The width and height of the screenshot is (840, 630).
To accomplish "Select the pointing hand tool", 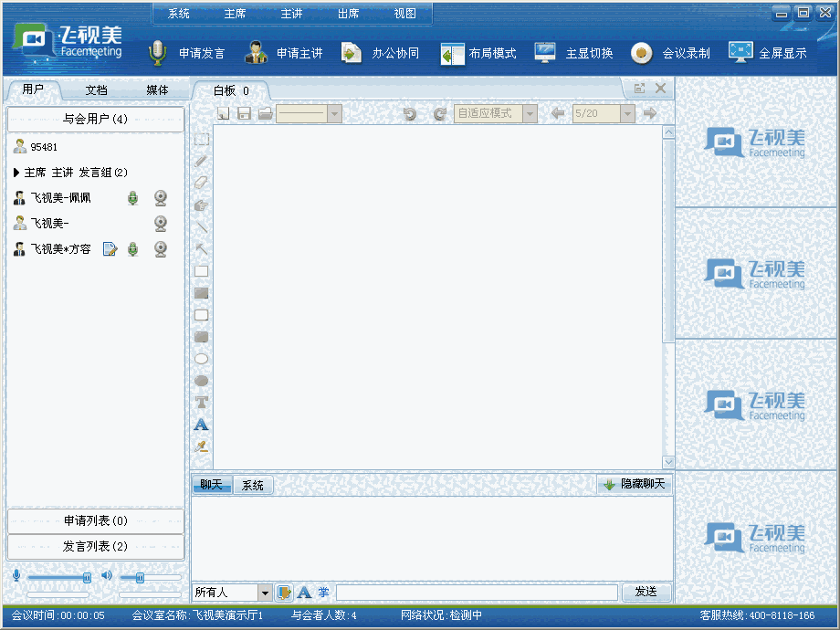I will 202,205.
